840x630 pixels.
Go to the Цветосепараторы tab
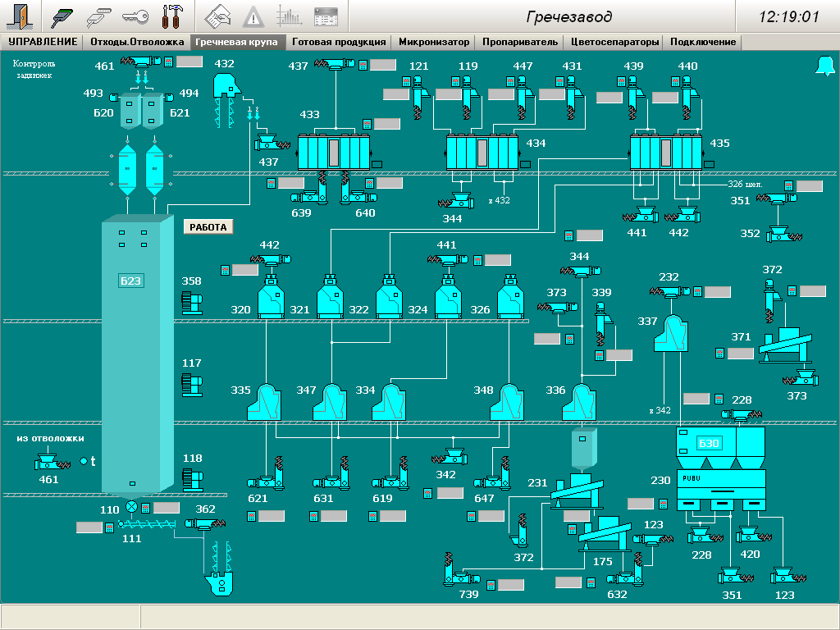[614, 42]
